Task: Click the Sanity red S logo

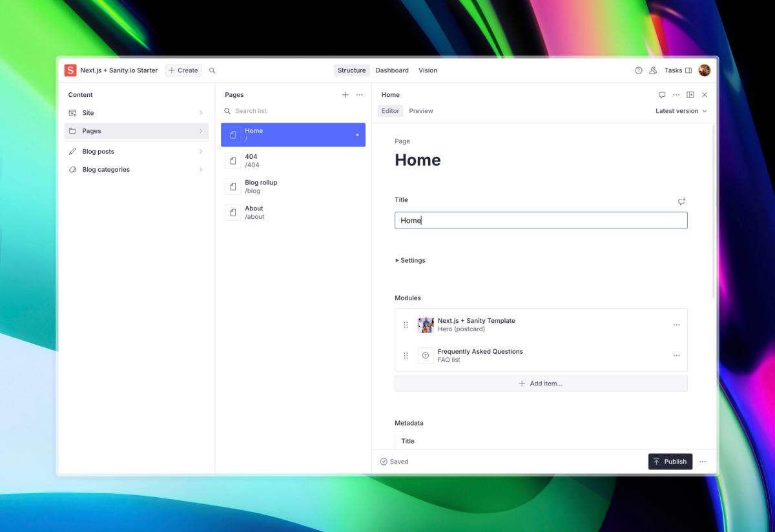Action: click(70, 70)
